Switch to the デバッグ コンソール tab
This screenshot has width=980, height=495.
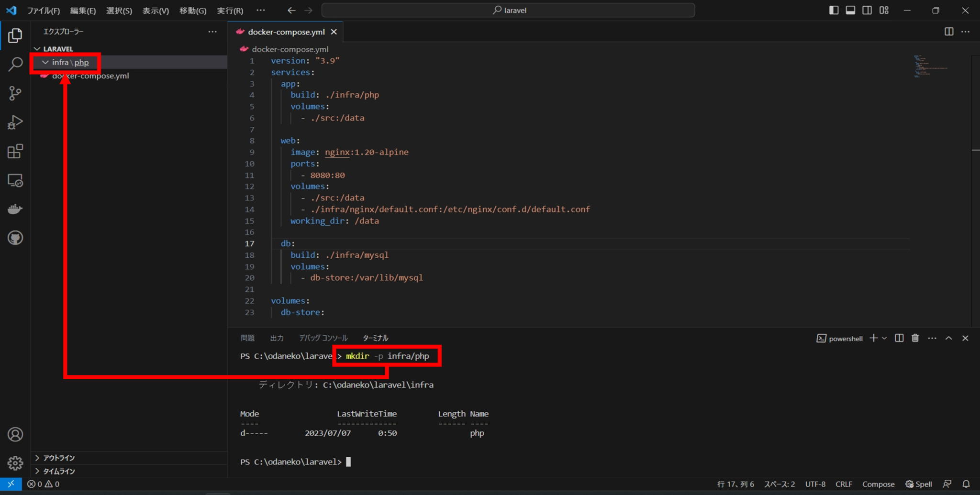(323, 338)
